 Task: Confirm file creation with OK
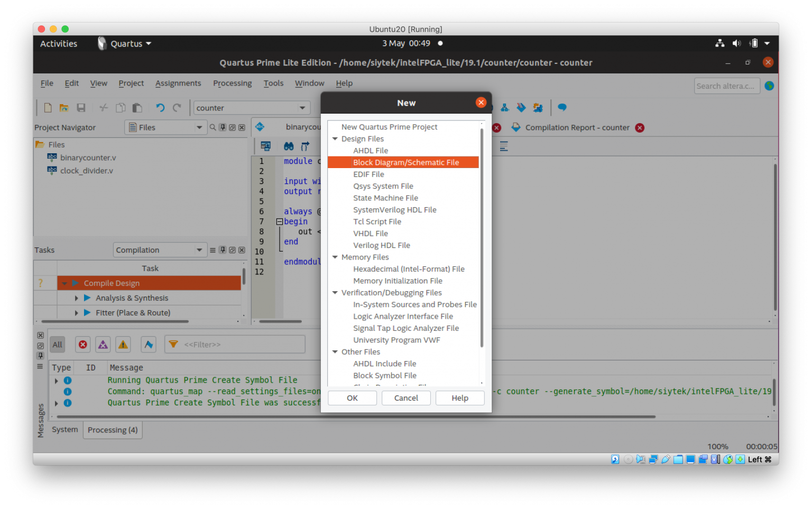(352, 397)
